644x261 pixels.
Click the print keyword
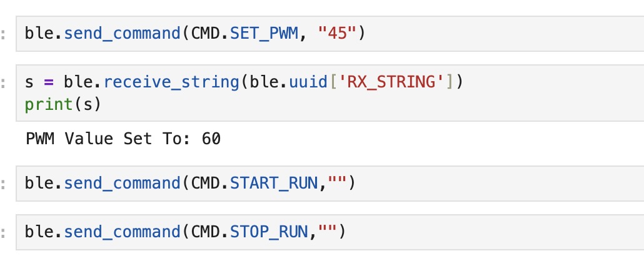click(49, 105)
